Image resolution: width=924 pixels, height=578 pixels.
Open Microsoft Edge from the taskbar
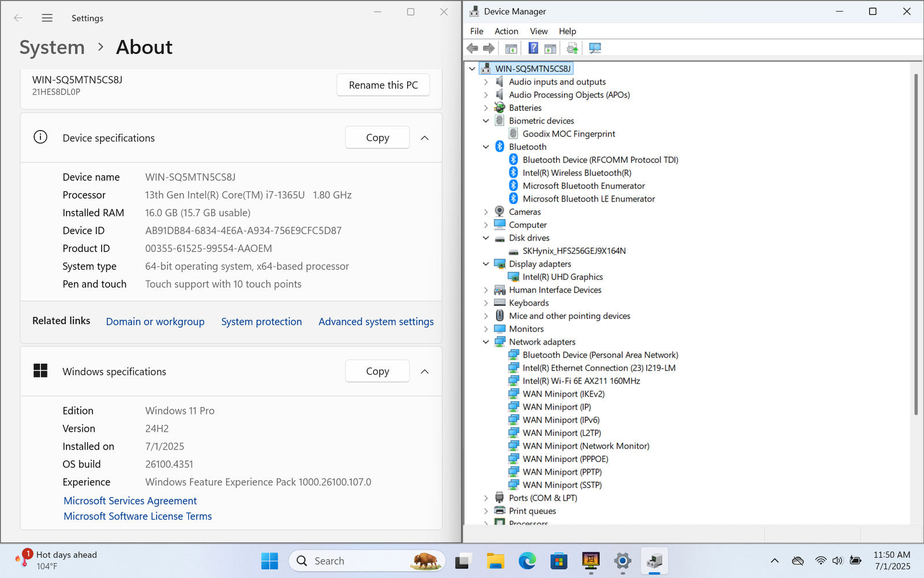click(527, 561)
